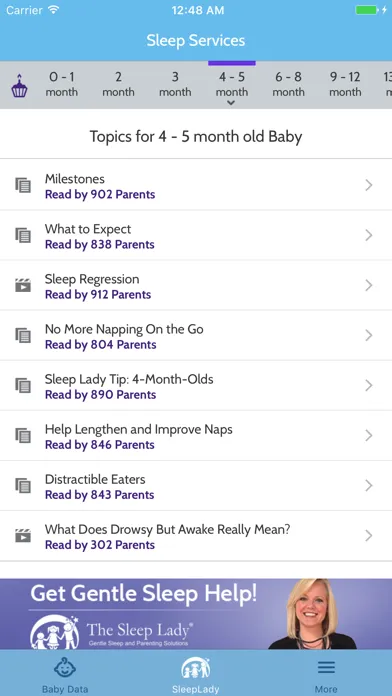Open chevron for Help Lengthen and Improve Naps
Screen dimensions: 392x696
pos(368,436)
